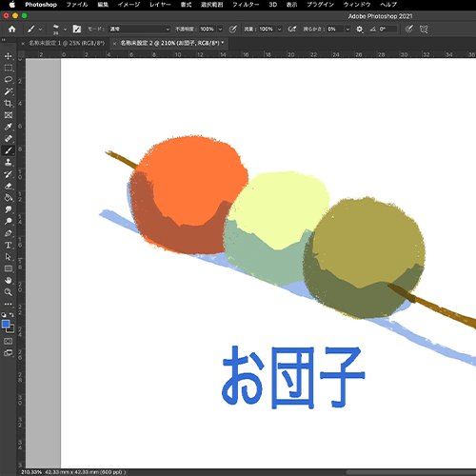476x476 pixels.
Task: Close the 名称未設定 2 document tab
Action: 114,44
